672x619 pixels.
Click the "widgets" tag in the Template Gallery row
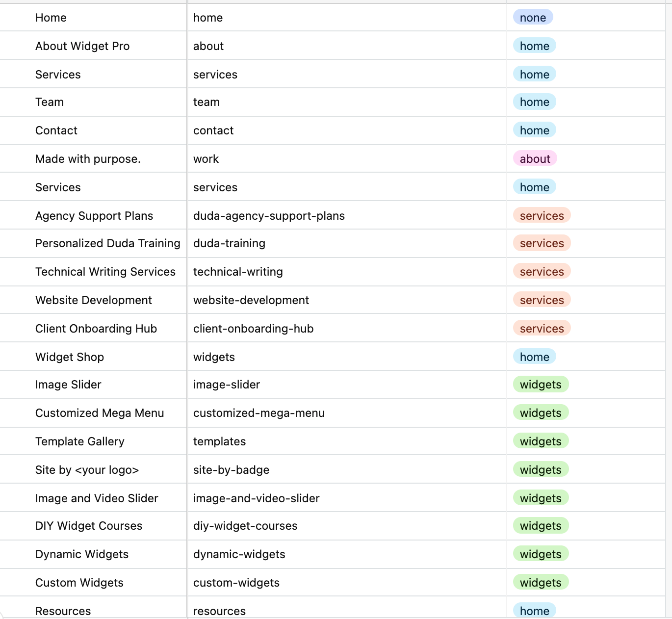pyautogui.click(x=541, y=441)
